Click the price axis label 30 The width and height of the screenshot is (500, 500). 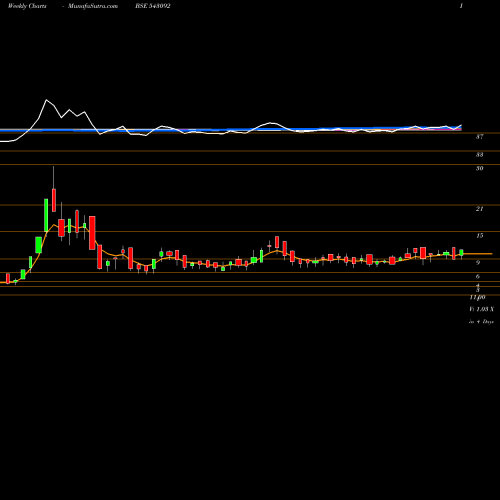coord(479,168)
